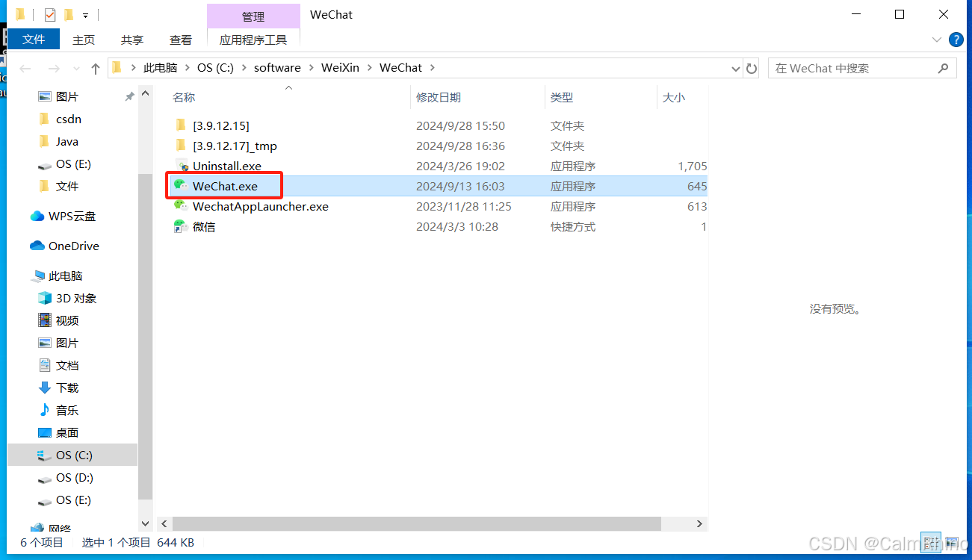Viewport: 972px width, 560px height.
Task: Sort by the 名称 column header
Action: [x=184, y=97]
